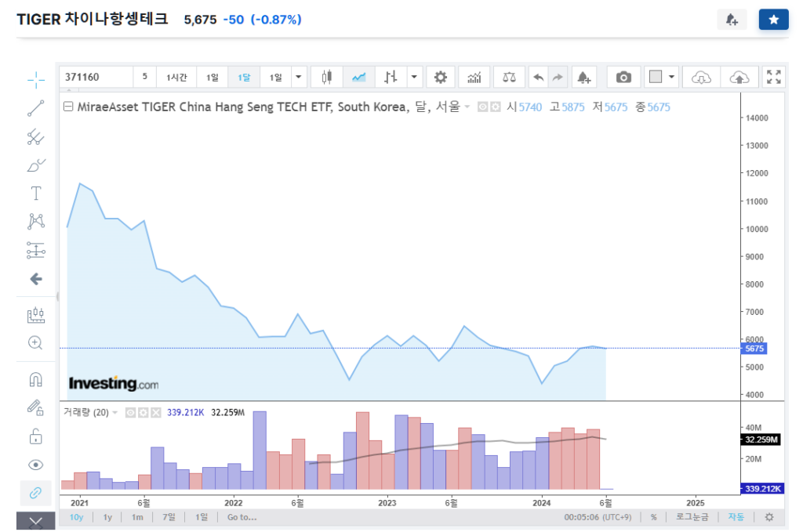Switch to candlestick chart style

(327, 78)
